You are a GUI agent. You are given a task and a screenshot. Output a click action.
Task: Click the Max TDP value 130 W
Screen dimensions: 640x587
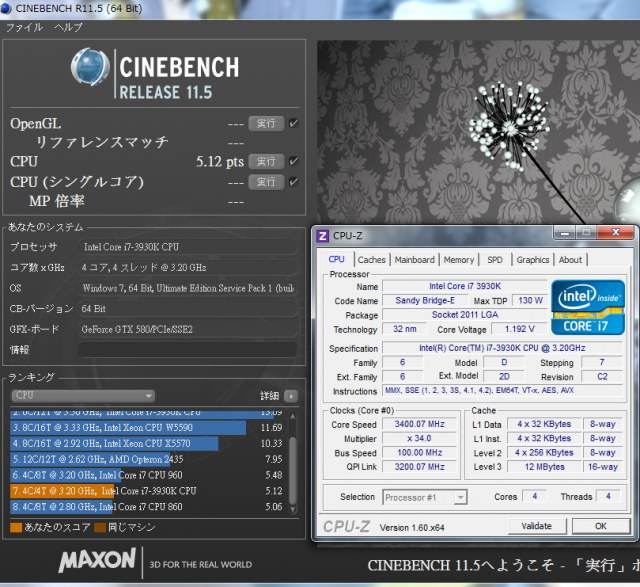pyautogui.click(x=530, y=300)
